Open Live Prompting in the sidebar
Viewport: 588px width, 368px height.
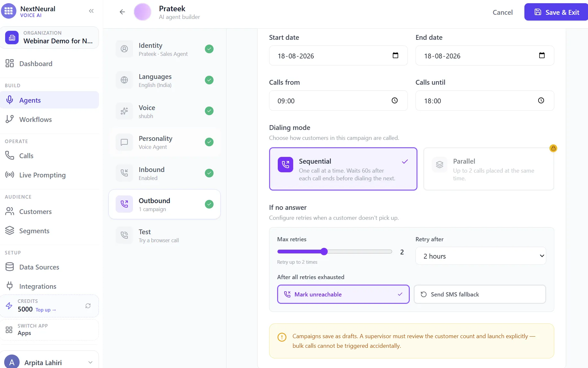[x=50, y=175]
